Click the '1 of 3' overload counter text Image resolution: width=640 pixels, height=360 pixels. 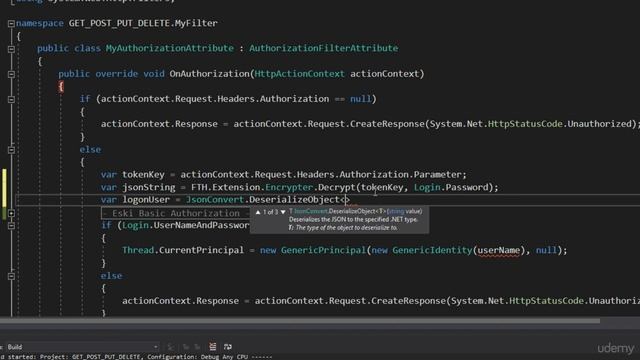point(270,212)
